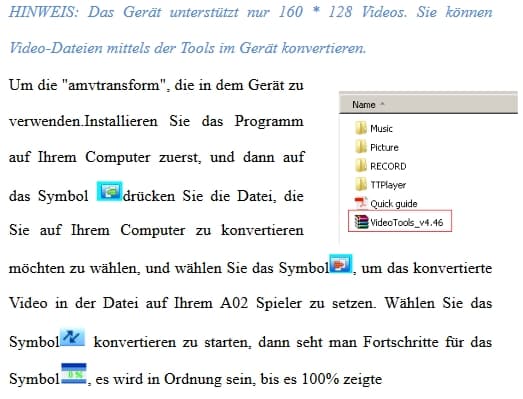Click the 0% progress bar icon
The width and height of the screenshot is (523, 399).
(x=74, y=374)
